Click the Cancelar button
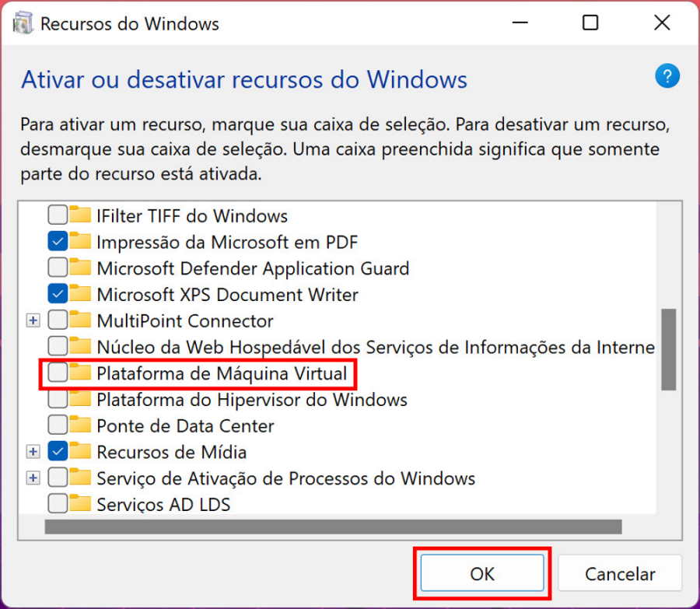 [620, 575]
